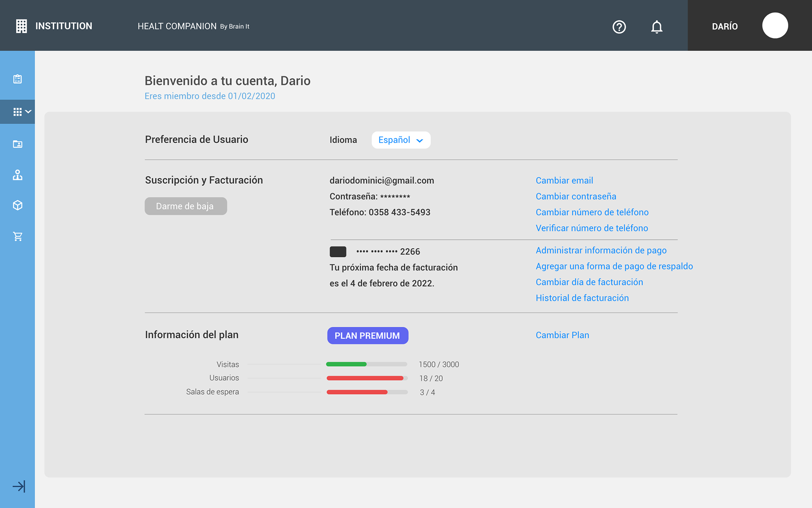This screenshot has width=812, height=508.
Task: Open the contact folder sidebar icon
Action: 17,144
